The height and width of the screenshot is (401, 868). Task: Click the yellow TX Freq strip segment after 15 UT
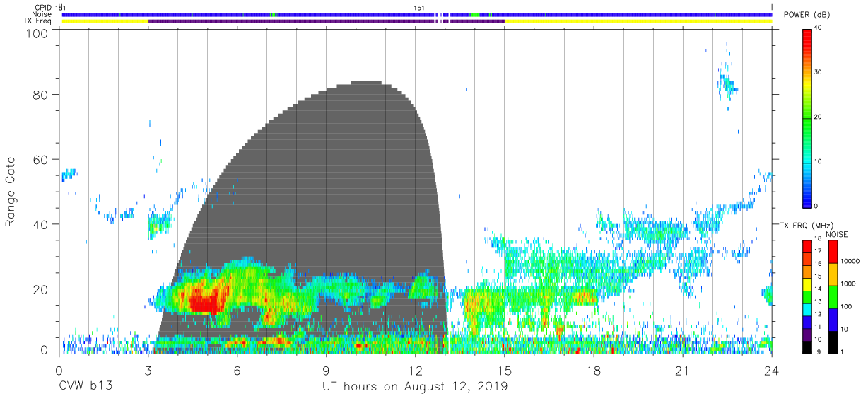[x=638, y=21]
